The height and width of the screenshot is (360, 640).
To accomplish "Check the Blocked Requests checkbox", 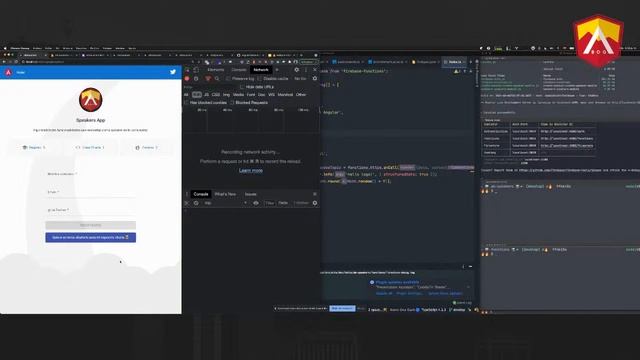I will click(x=232, y=102).
